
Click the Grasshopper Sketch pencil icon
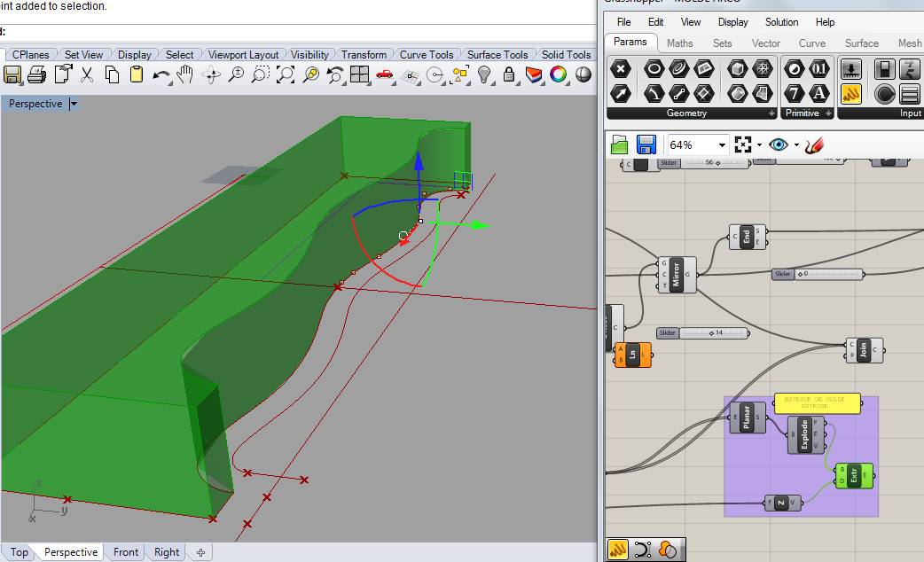point(814,144)
